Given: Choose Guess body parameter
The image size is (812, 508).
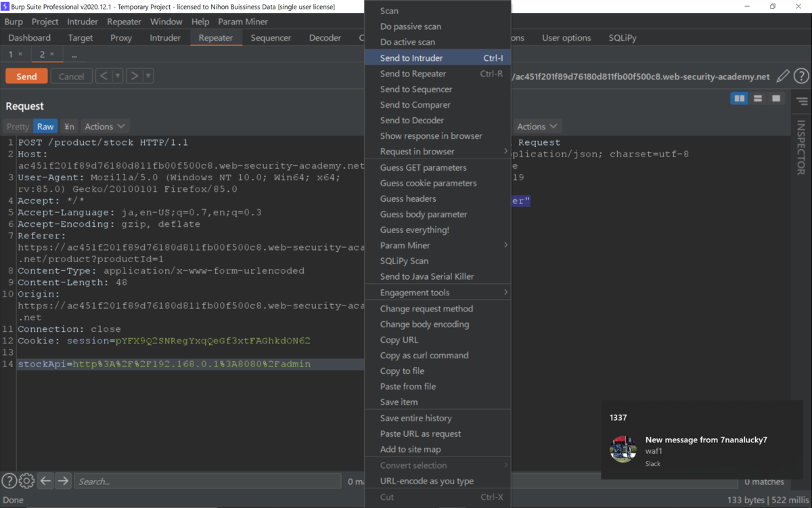Looking at the screenshot, I should point(437,214).
